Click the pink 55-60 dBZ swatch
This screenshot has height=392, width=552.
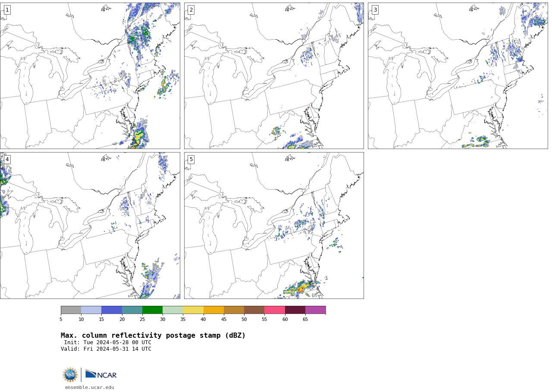275,310
